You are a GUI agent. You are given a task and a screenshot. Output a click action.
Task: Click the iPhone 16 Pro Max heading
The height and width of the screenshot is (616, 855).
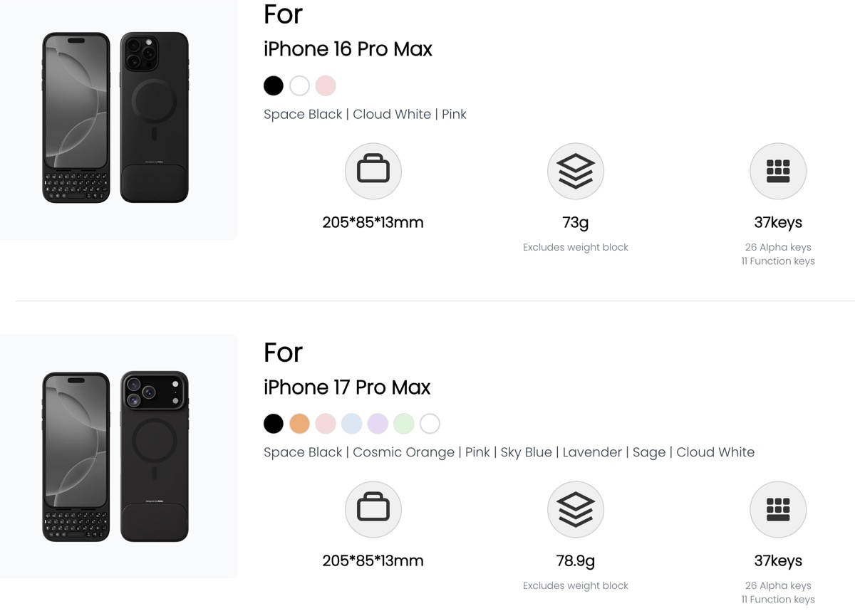348,49
